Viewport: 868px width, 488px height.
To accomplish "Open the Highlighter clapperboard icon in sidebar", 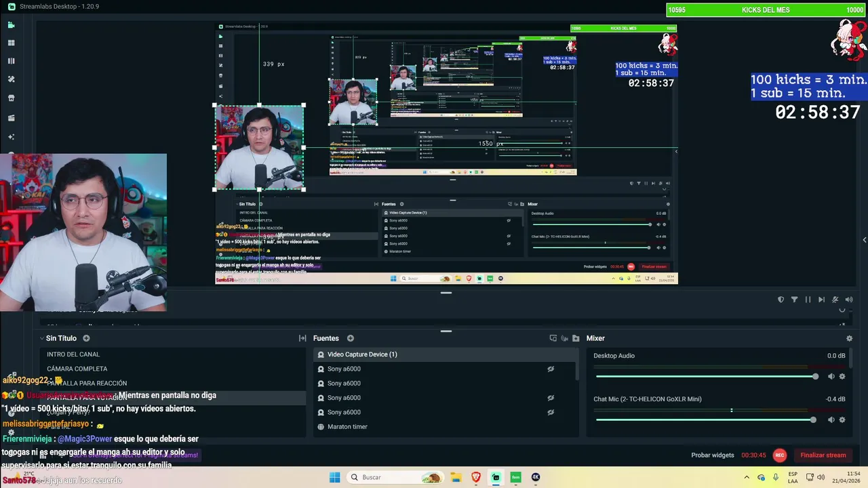I will [x=11, y=118].
